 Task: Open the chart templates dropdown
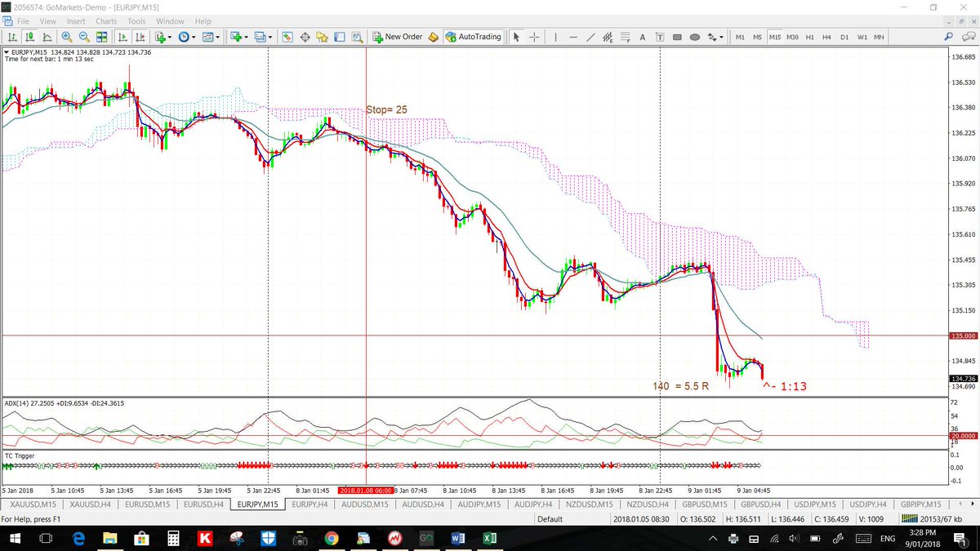(x=211, y=37)
